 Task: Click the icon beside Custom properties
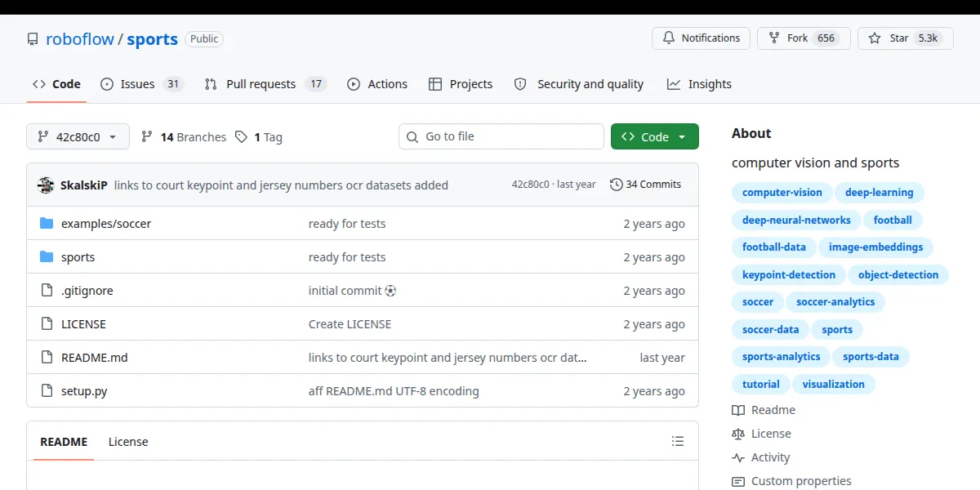pos(738,481)
